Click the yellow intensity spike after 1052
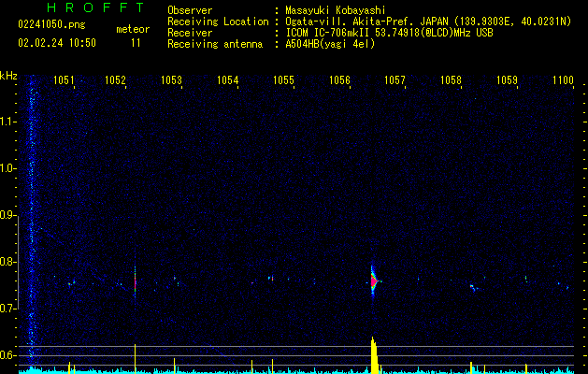Image resolution: width=588 pixels, height=374 pixels. 135,358
